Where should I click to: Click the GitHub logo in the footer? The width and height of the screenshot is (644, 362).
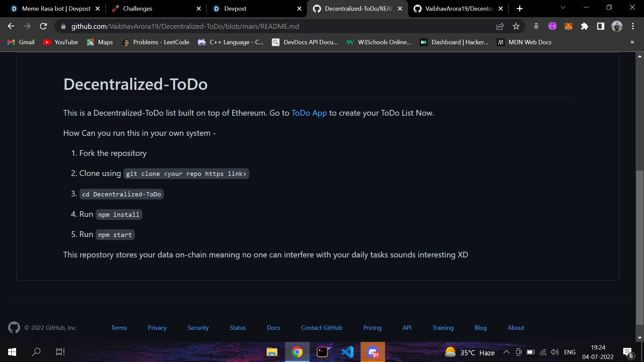pyautogui.click(x=14, y=327)
